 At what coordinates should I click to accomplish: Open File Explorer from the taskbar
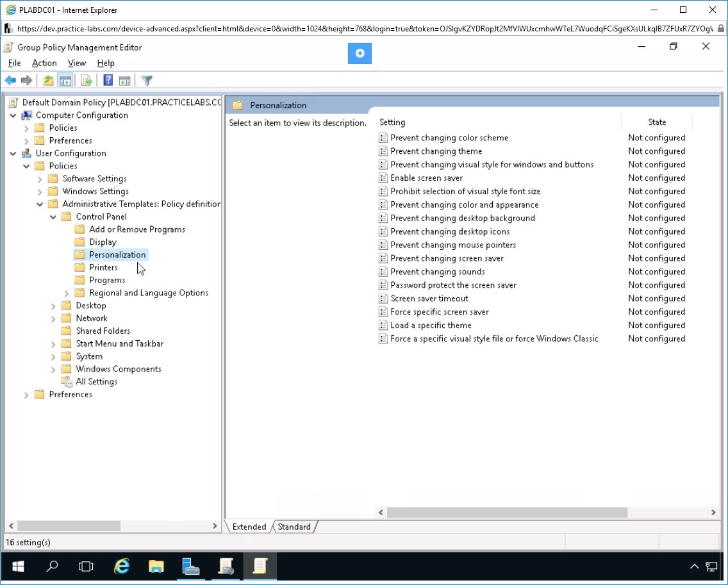coord(156,566)
